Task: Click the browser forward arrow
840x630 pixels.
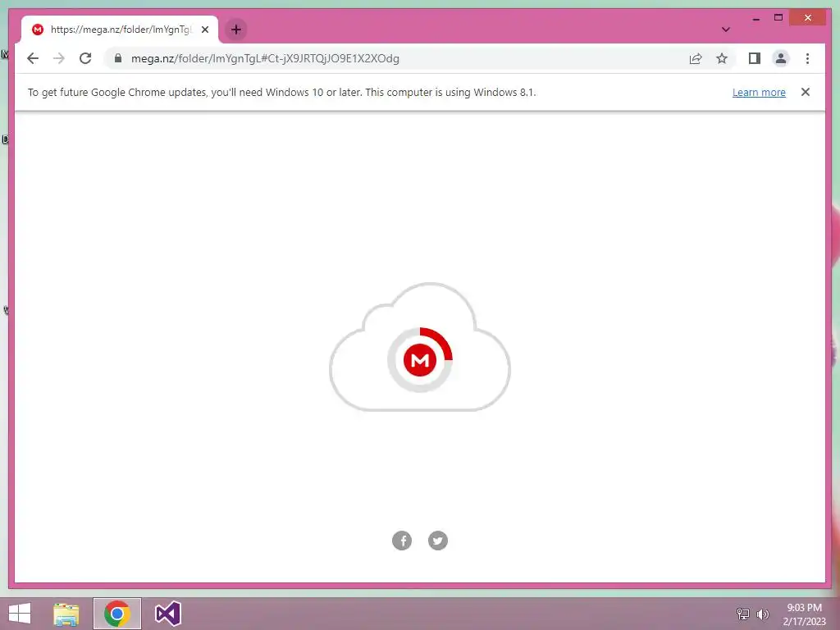Action: [x=59, y=58]
